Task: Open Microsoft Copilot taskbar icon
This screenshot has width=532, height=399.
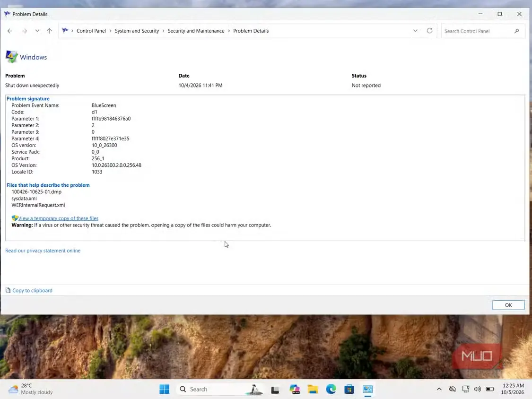Action: (x=295, y=389)
